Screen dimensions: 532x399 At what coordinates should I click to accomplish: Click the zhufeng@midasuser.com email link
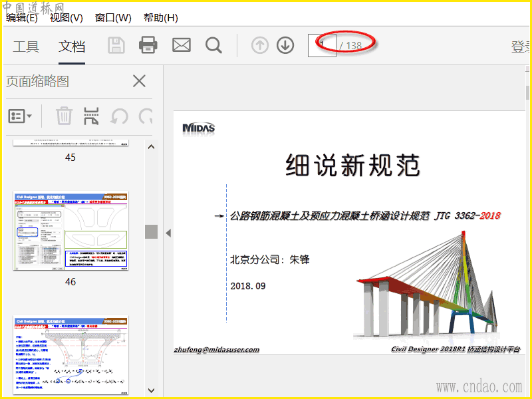coord(217,350)
